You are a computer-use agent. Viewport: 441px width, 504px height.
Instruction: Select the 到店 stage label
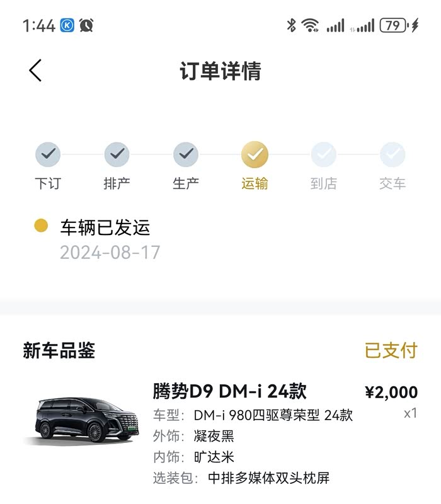point(324,183)
